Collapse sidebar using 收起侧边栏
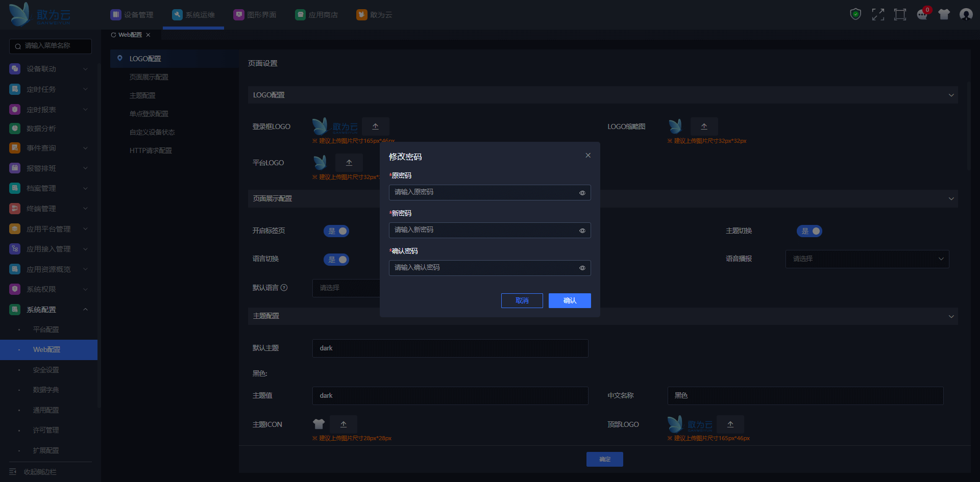Image resolution: width=980 pixels, height=482 pixels. tap(40, 472)
